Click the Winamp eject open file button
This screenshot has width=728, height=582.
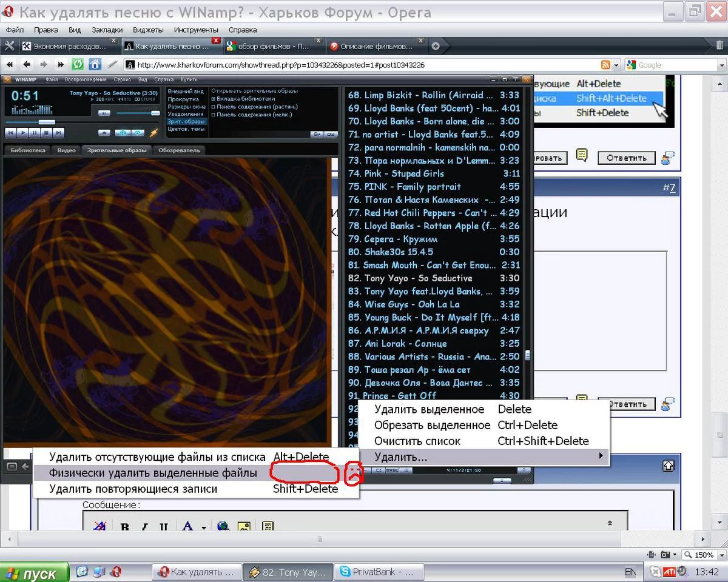point(105,132)
